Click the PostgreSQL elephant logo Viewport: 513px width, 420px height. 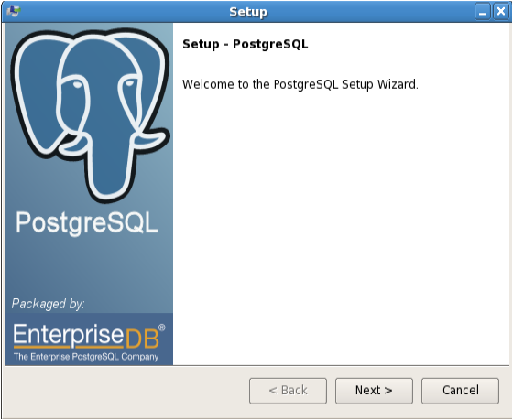(x=90, y=114)
